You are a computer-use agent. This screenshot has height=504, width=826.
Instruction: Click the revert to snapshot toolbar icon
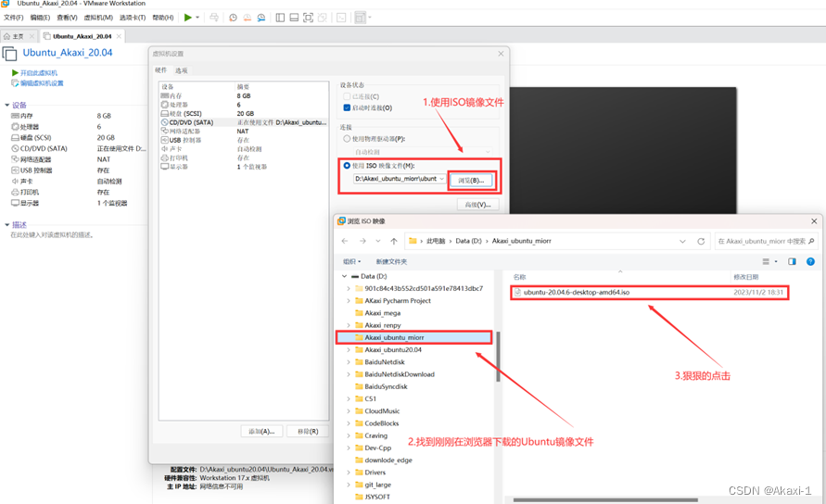click(x=248, y=18)
